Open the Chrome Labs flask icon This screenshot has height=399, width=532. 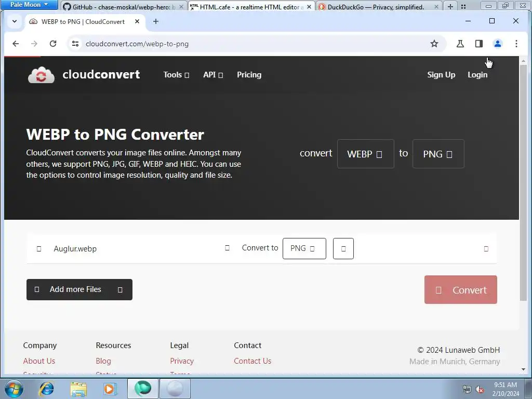pos(460,44)
